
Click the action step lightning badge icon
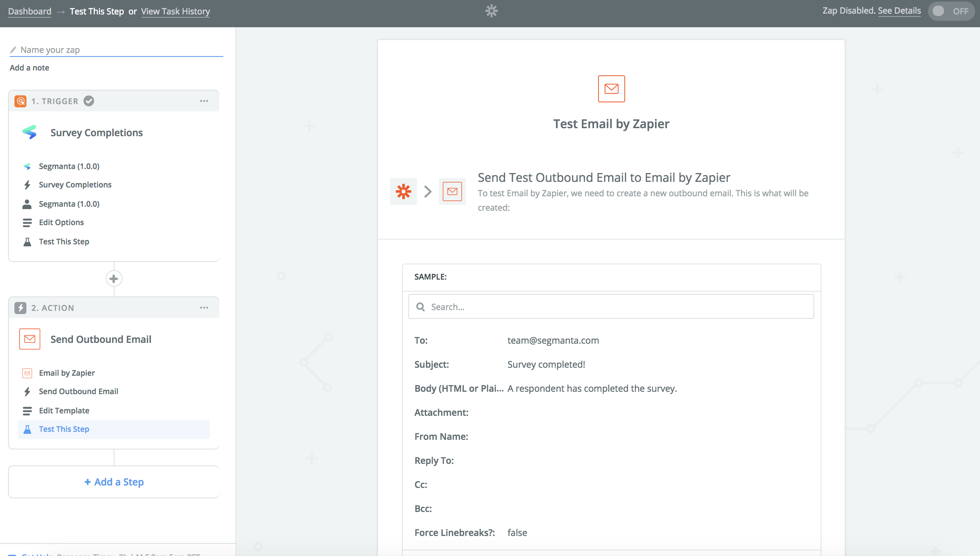(20, 308)
